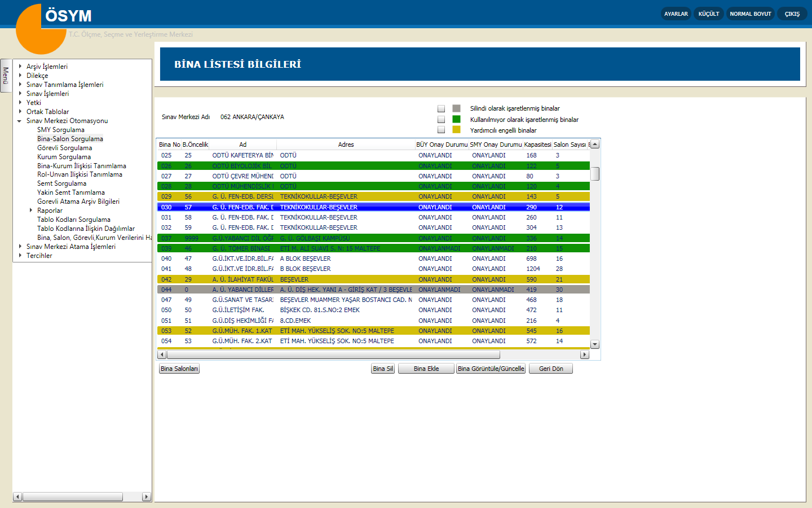Click the yellow Yardımcılı legend swatch
Viewport: 812px width, 508px height.
coord(456,129)
